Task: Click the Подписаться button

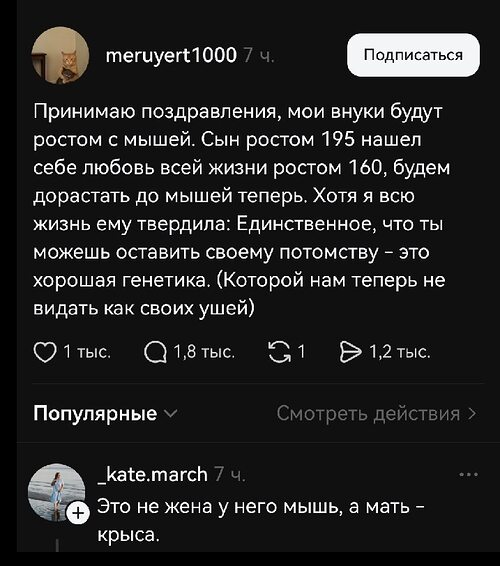Action: coord(413,55)
